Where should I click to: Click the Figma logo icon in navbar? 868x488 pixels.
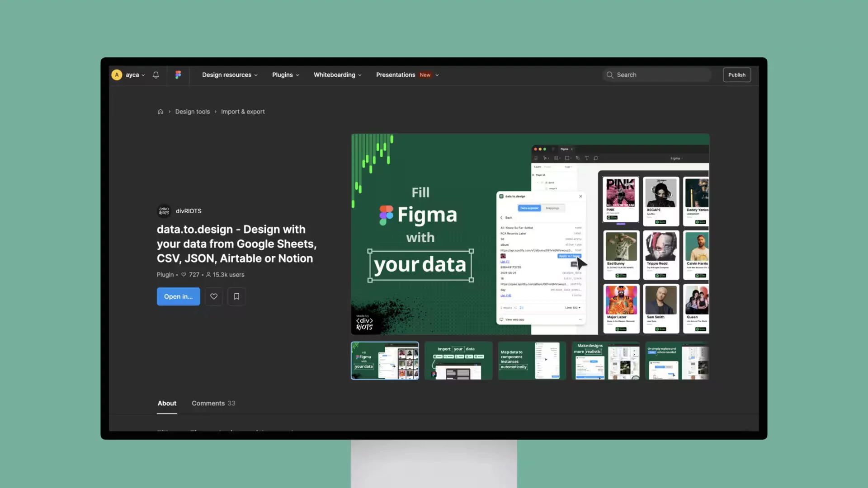tap(178, 75)
